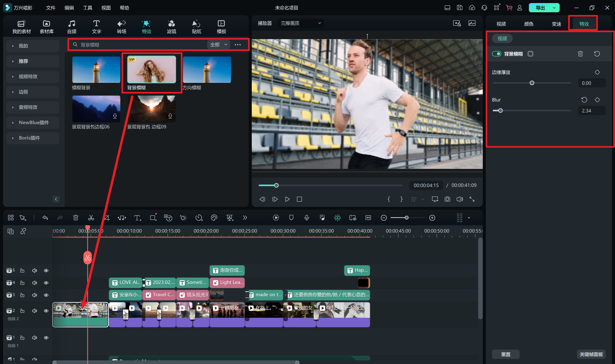Open the Transitions (转场) panel

point(121,27)
